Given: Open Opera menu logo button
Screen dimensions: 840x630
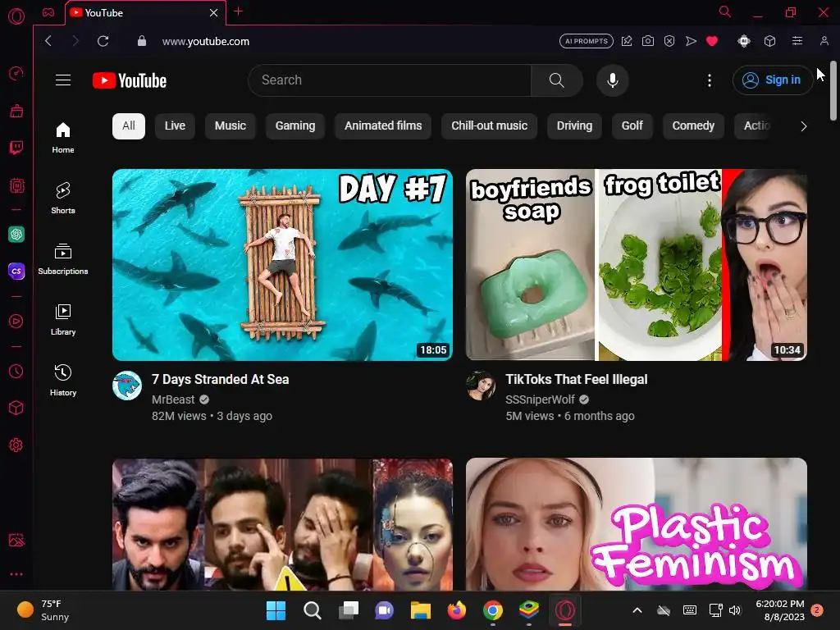Looking at the screenshot, I should point(16,16).
